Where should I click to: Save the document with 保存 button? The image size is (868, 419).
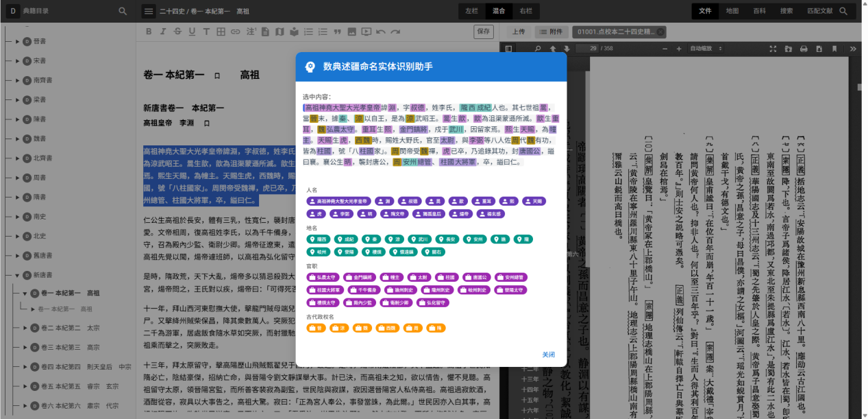[484, 32]
